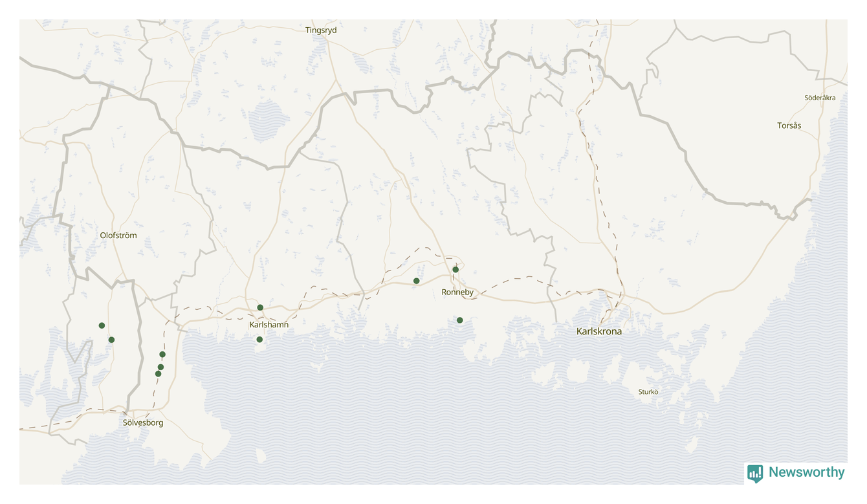
Task: Select the Sölvesborg town label
Action: point(143,423)
